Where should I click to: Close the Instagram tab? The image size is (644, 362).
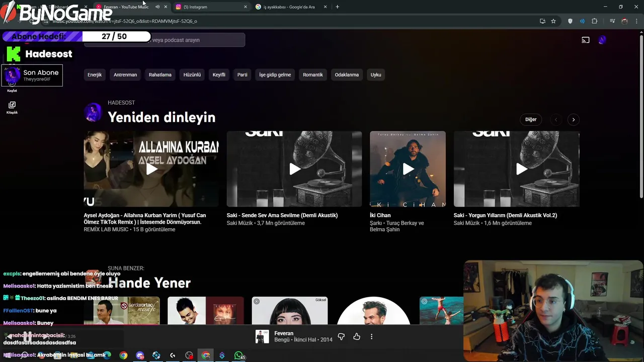pos(246,7)
